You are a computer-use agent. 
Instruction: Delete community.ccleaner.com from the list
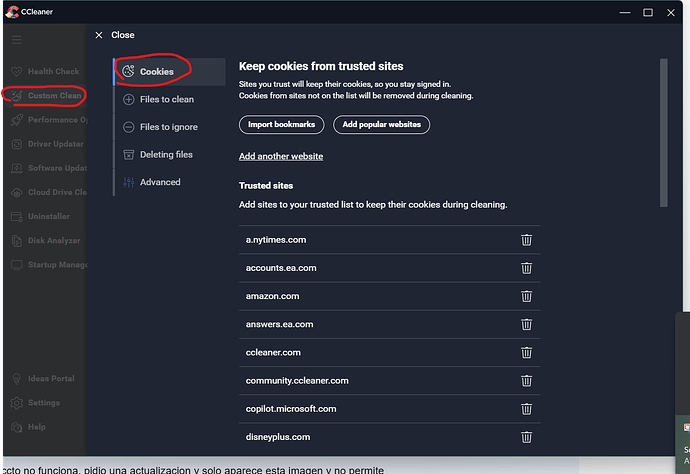click(527, 381)
